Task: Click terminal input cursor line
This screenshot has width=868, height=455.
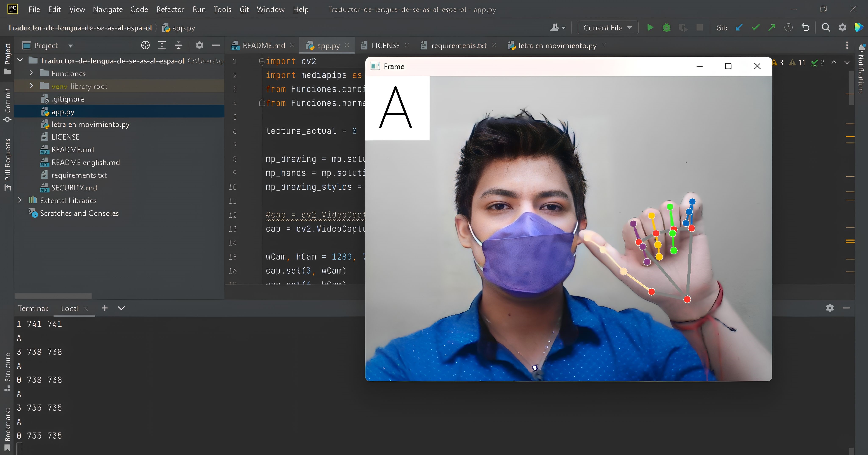Action: [19, 449]
